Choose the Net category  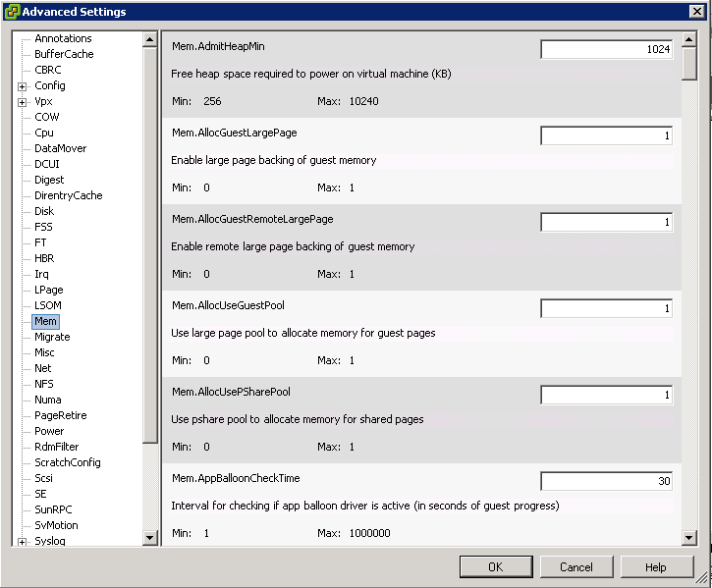[42, 368]
